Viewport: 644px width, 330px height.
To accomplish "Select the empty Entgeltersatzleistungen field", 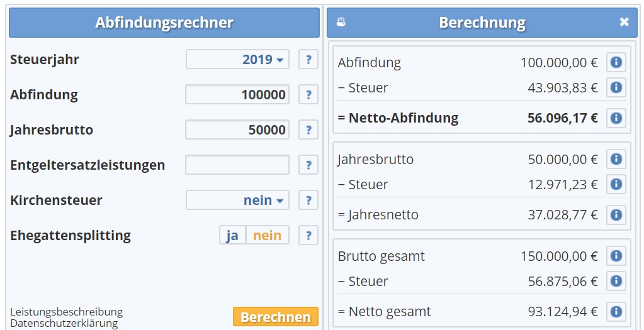I will tap(237, 165).
